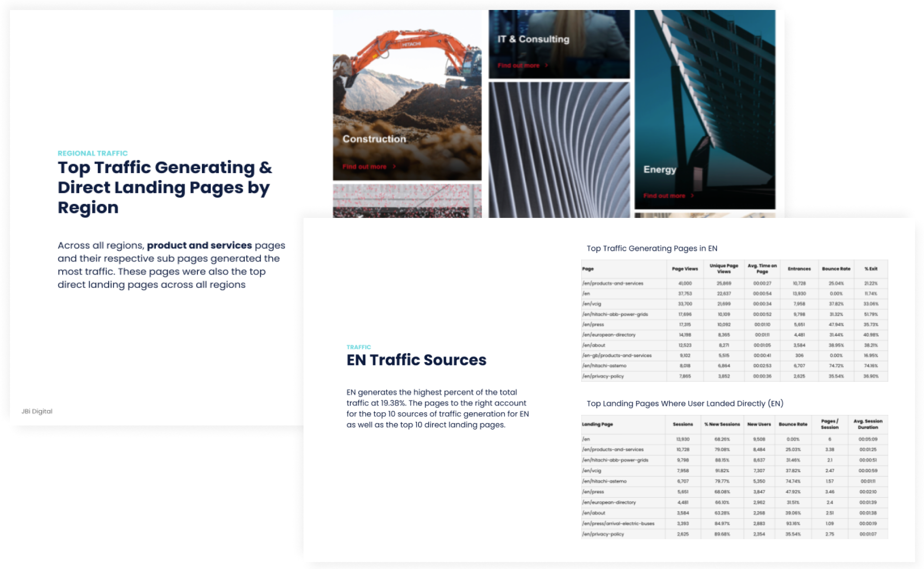Click the '% New Sessions' column header
Viewport: 924px width, 569px height.
722,424
